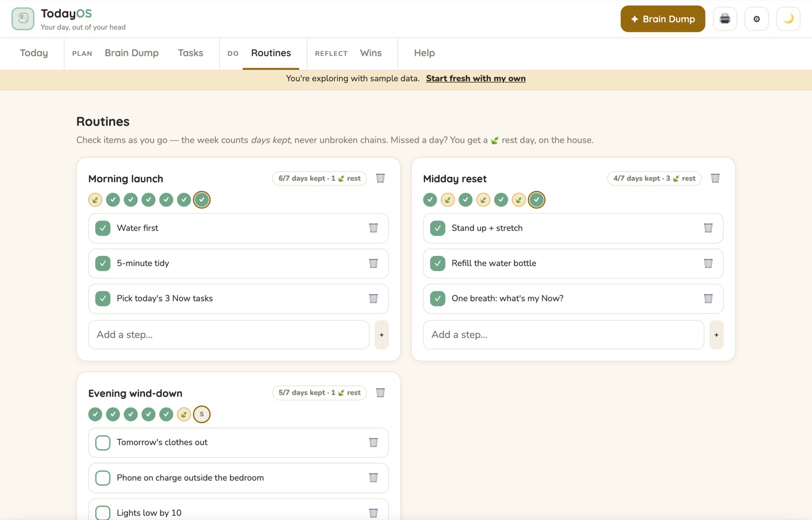The image size is (812, 520).
Task: Open the print view via printer icon
Action: [x=725, y=19]
